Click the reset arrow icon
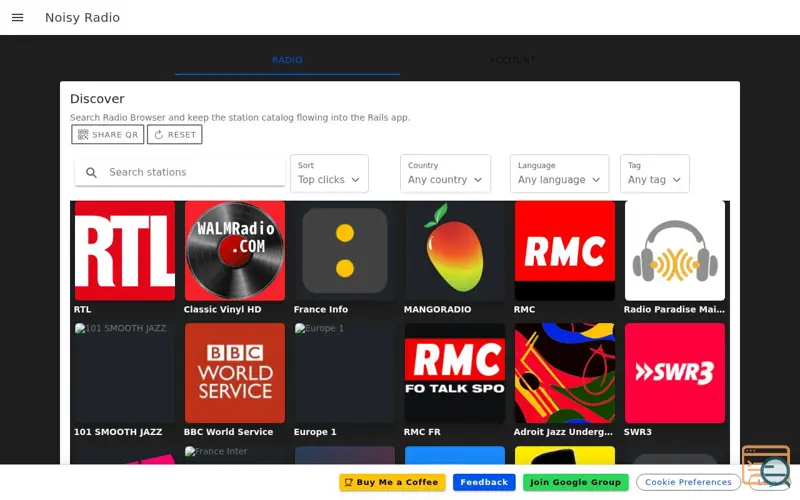The width and height of the screenshot is (800, 500). [159, 135]
